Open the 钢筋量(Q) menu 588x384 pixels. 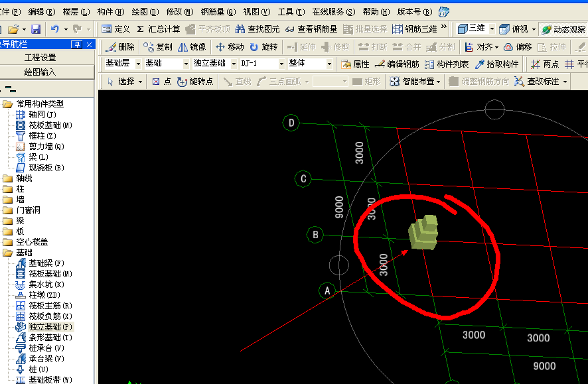pyautogui.click(x=218, y=12)
